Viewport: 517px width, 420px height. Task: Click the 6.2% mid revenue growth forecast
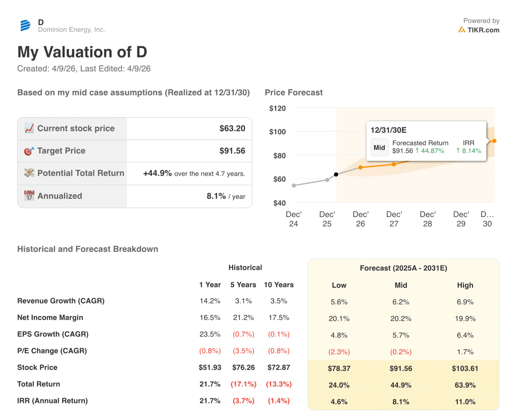coord(401,302)
